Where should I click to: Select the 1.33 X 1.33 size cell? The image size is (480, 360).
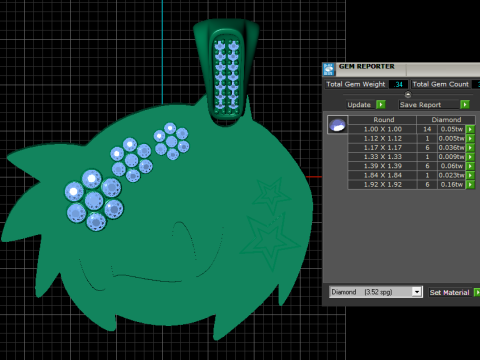pyautogui.click(x=383, y=157)
